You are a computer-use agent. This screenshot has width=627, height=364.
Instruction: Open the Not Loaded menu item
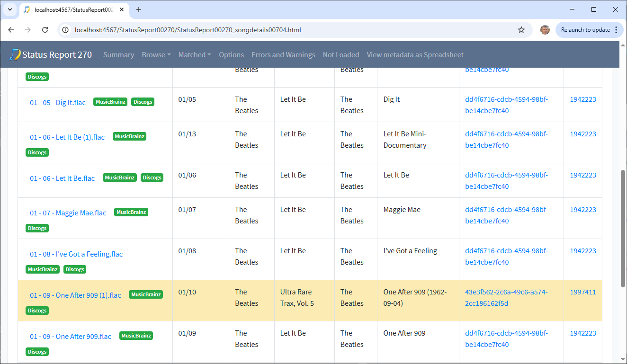click(x=340, y=55)
